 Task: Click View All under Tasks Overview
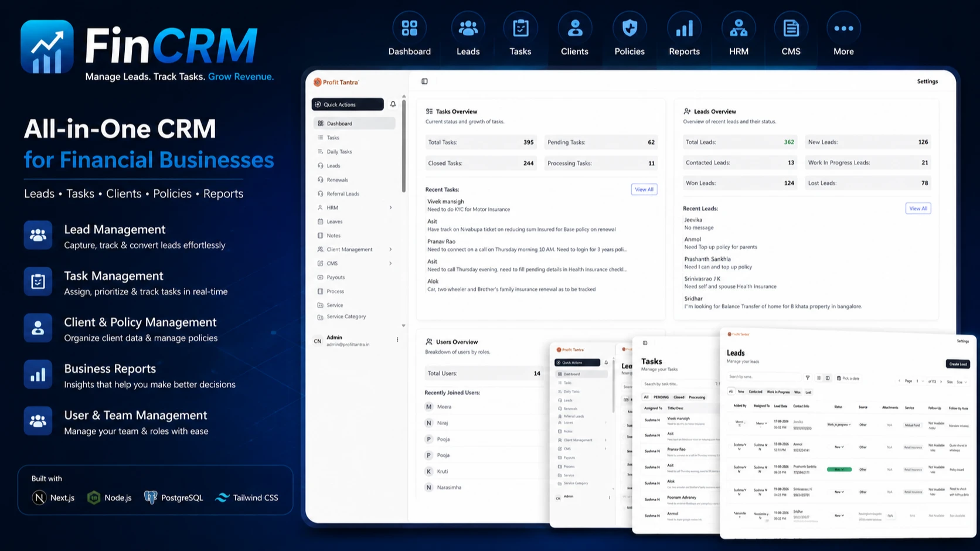(x=644, y=189)
